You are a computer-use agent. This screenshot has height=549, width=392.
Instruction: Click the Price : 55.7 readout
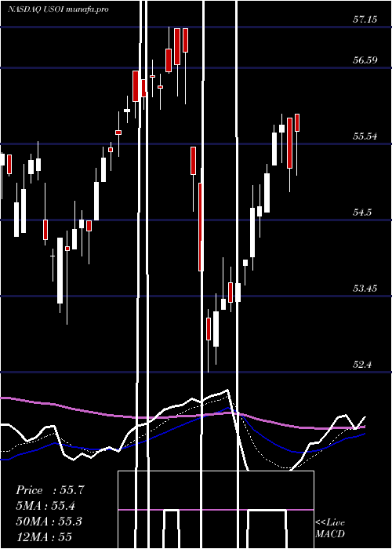click(x=49, y=490)
